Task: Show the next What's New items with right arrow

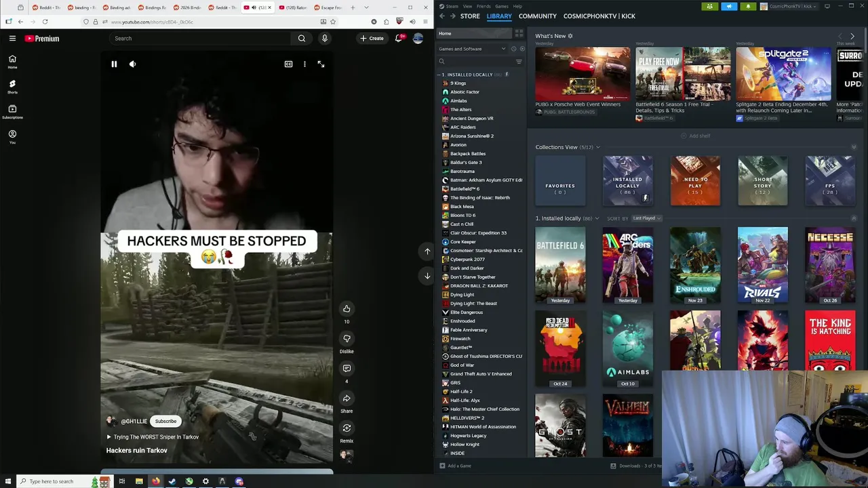Action: coord(852,36)
